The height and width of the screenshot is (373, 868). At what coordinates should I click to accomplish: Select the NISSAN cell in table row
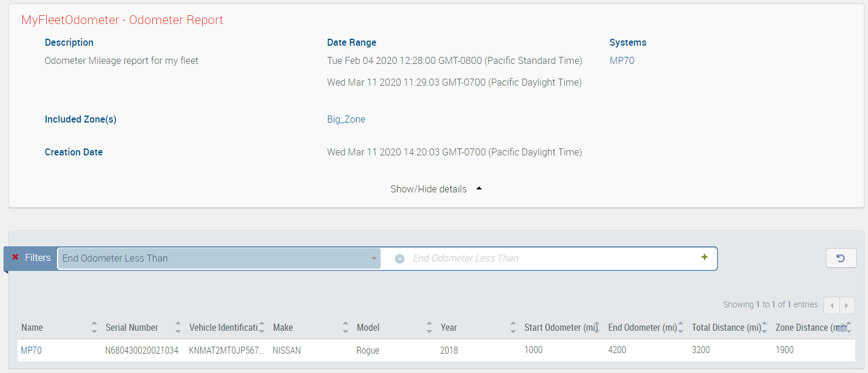(286, 351)
